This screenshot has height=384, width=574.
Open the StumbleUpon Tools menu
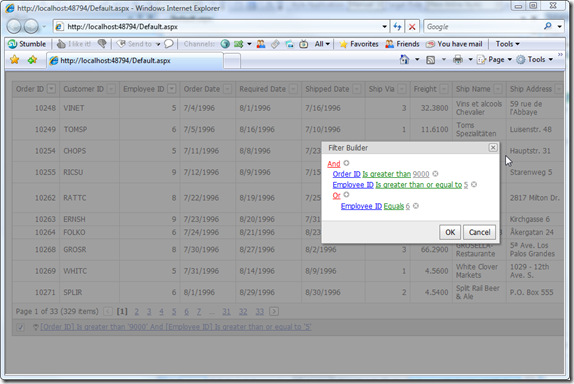[507, 44]
